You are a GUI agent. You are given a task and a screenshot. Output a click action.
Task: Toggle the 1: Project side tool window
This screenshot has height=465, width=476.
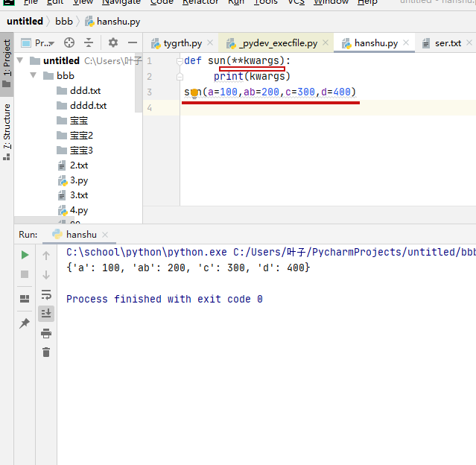tap(7, 64)
